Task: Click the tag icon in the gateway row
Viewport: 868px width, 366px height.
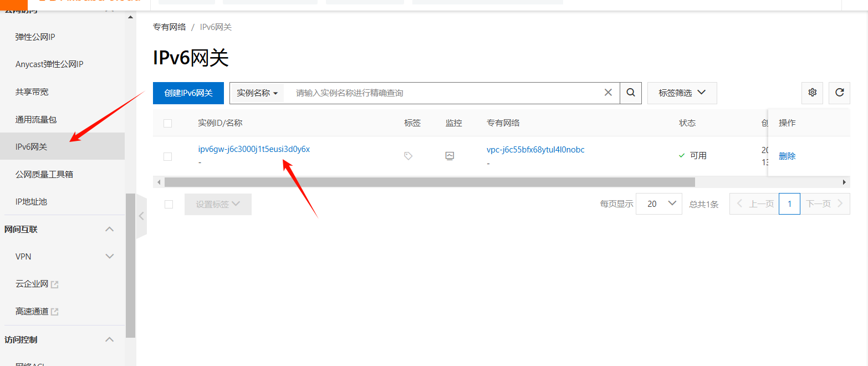Action: tap(409, 156)
